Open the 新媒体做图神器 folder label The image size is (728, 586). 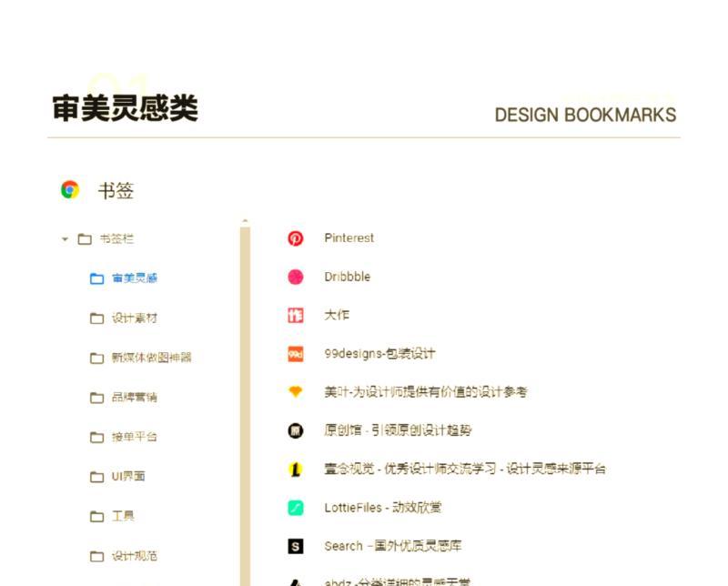click(x=152, y=358)
